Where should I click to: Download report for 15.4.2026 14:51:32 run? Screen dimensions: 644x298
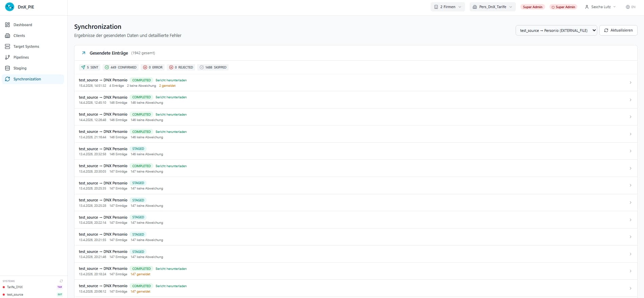pos(171,80)
